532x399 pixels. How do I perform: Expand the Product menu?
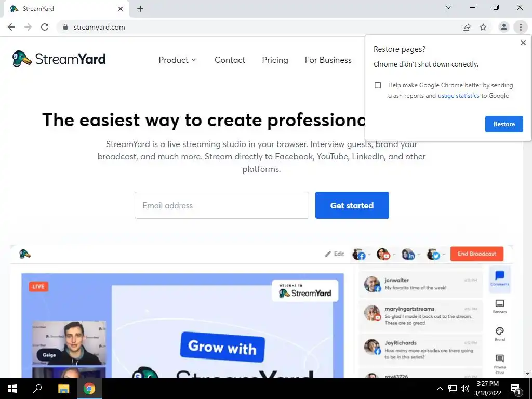(x=178, y=60)
